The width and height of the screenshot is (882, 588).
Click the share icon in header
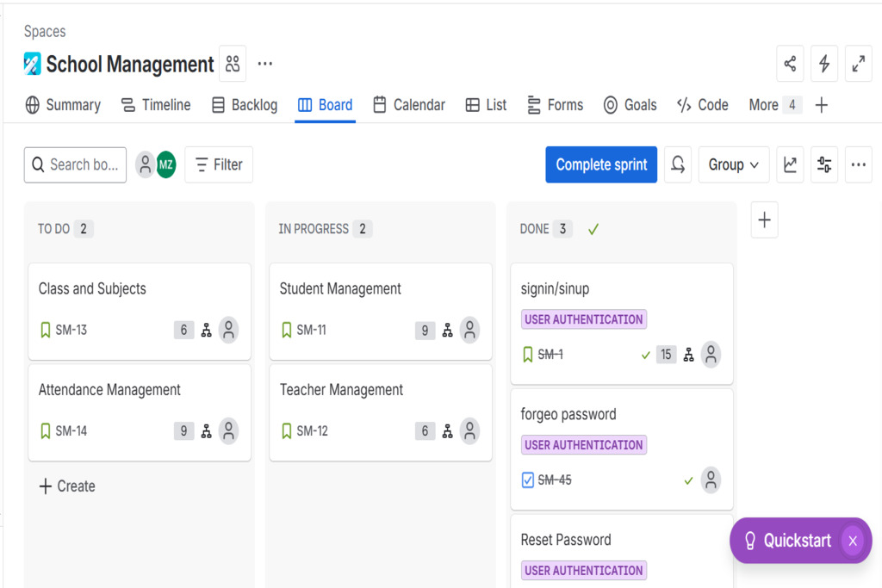click(790, 64)
